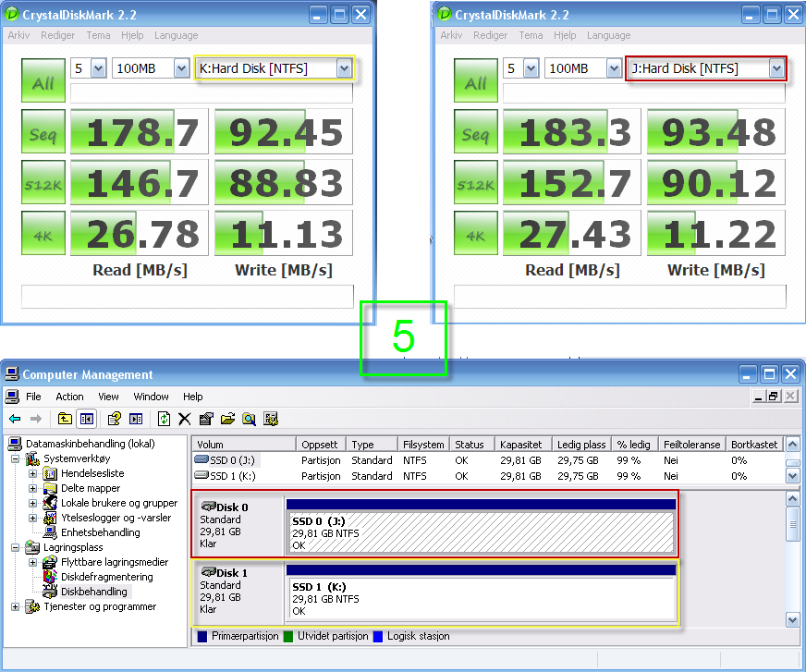
Task: Expand the Delte mapper node
Action: point(33,488)
